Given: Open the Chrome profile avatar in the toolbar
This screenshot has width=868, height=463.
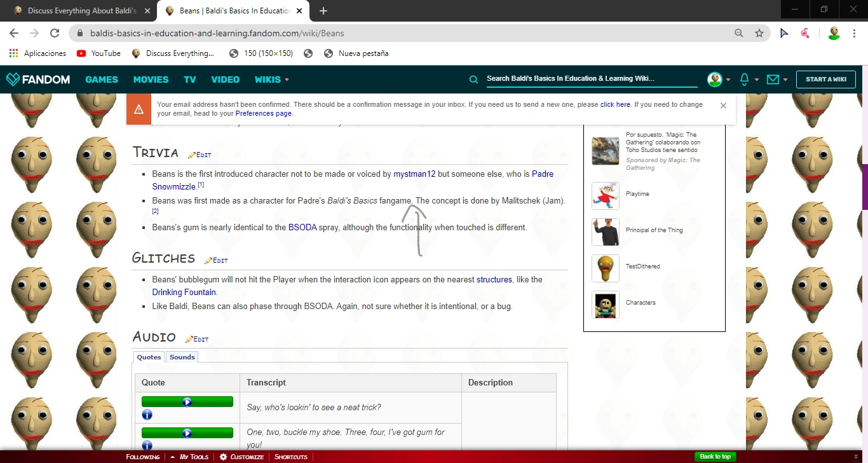Looking at the screenshot, I should pyautogui.click(x=834, y=33).
